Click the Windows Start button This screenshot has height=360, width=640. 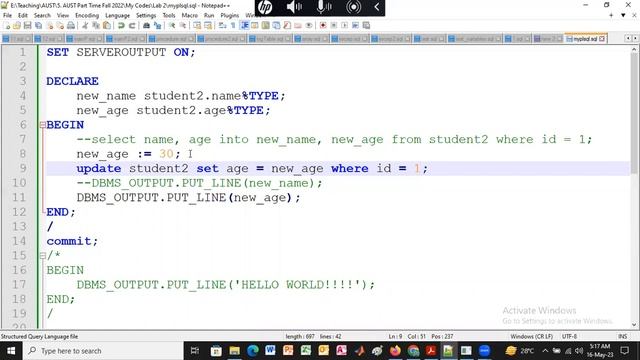tap(11, 351)
